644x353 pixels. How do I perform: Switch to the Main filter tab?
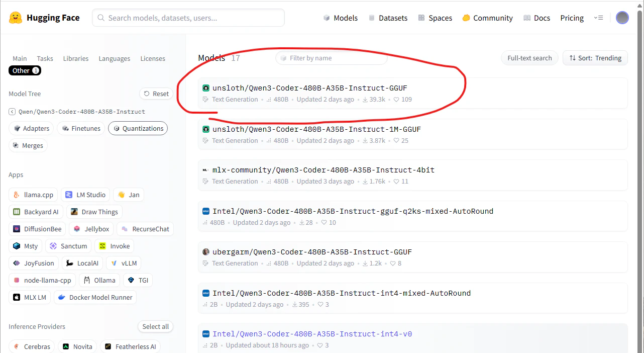[20, 58]
